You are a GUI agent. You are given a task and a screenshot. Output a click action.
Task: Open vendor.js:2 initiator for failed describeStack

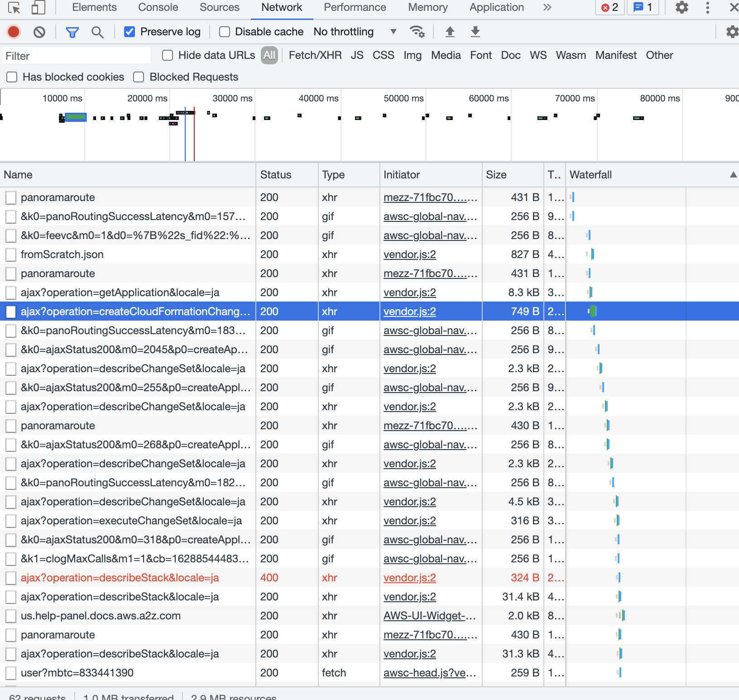coord(410,578)
